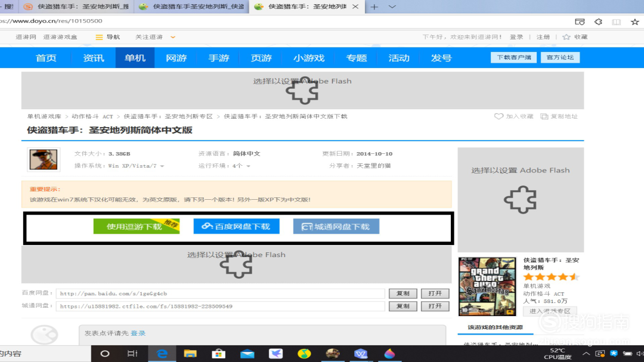644x362 pixels.
Task: Click the browser favorites star icon
Action: tap(634, 22)
